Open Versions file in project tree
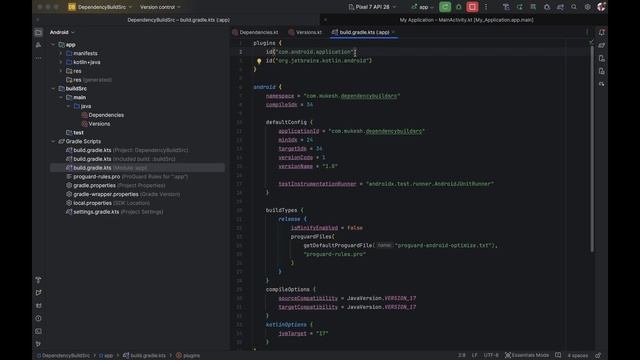 (96, 124)
